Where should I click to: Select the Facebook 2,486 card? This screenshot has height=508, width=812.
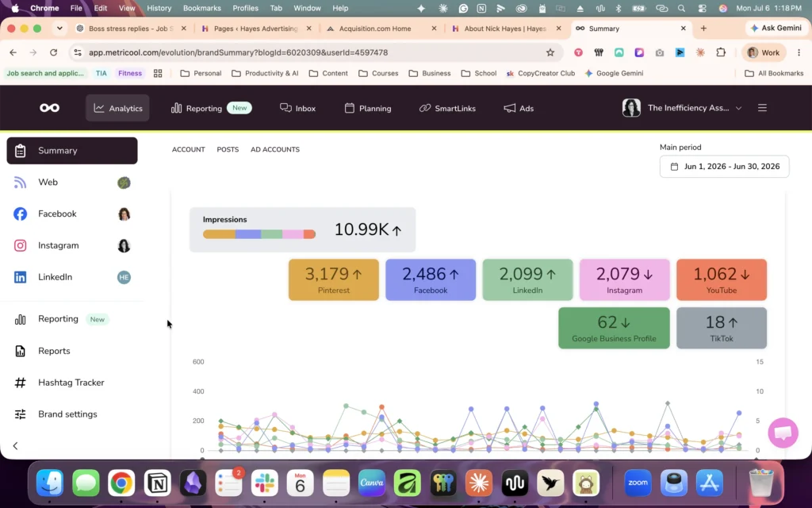pos(431,280)
